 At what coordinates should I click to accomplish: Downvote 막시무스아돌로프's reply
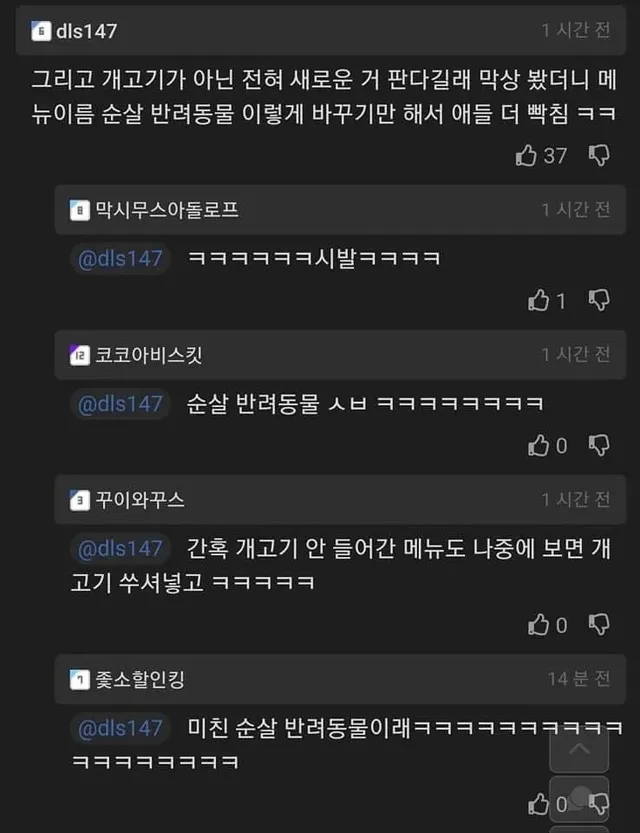tap(599, 301)
